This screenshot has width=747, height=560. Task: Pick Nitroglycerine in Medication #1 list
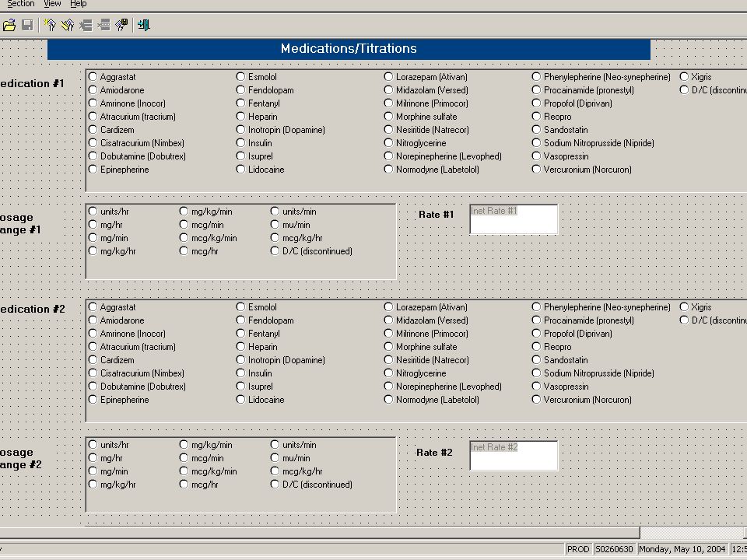click(x=388, y=143)
